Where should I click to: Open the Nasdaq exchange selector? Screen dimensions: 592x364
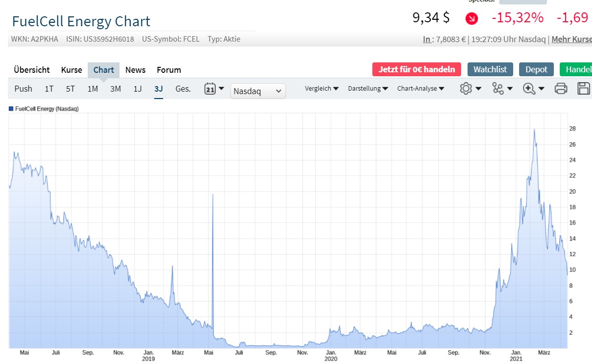click(x=257, y=91)
